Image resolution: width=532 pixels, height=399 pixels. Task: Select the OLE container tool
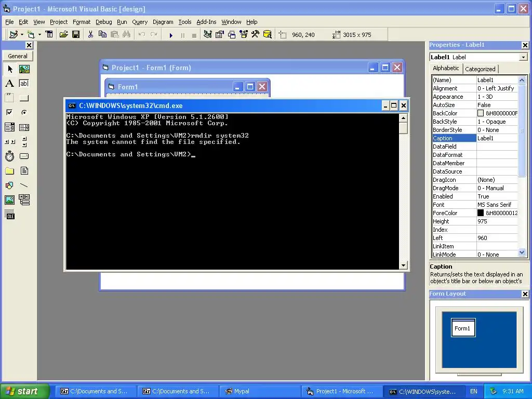10,215
